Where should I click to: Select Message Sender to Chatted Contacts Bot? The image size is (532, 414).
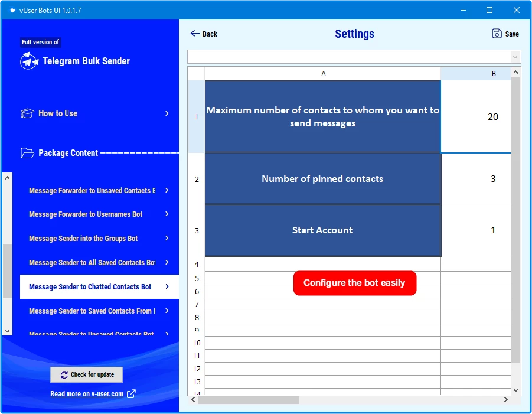pyautogui.click(x=99, y=287)
